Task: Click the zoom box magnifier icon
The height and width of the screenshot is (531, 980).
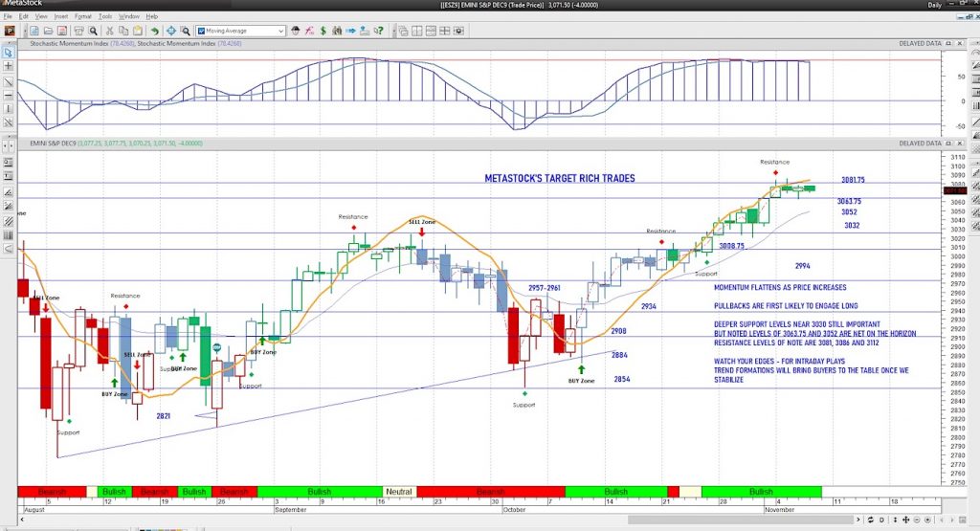Action: (186, 31)
